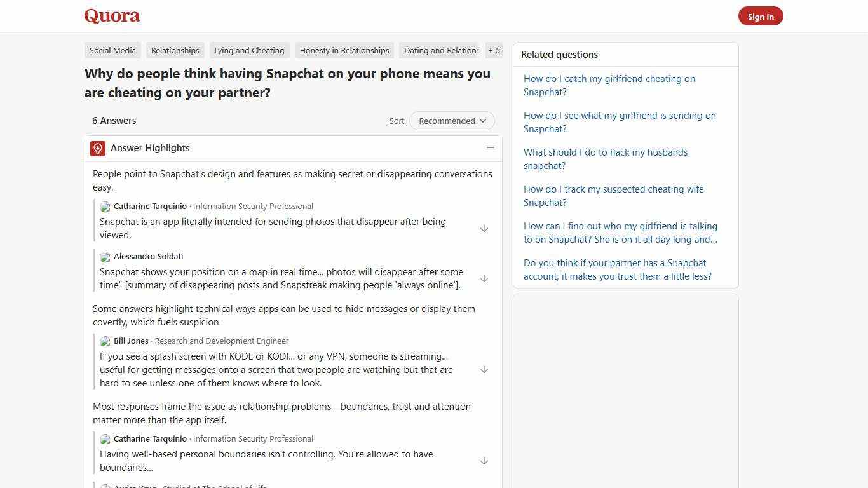Click the downvote arrow on Alessandro Soldati's answer
The width and height of the screenshot is (868, 488).
point(484,278)
